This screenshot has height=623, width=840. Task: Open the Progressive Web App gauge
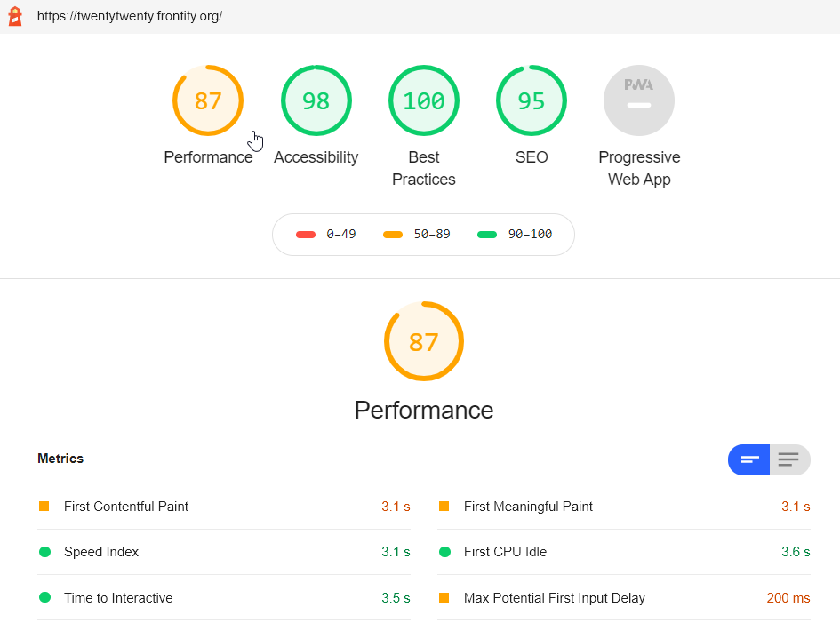(639, 100)
